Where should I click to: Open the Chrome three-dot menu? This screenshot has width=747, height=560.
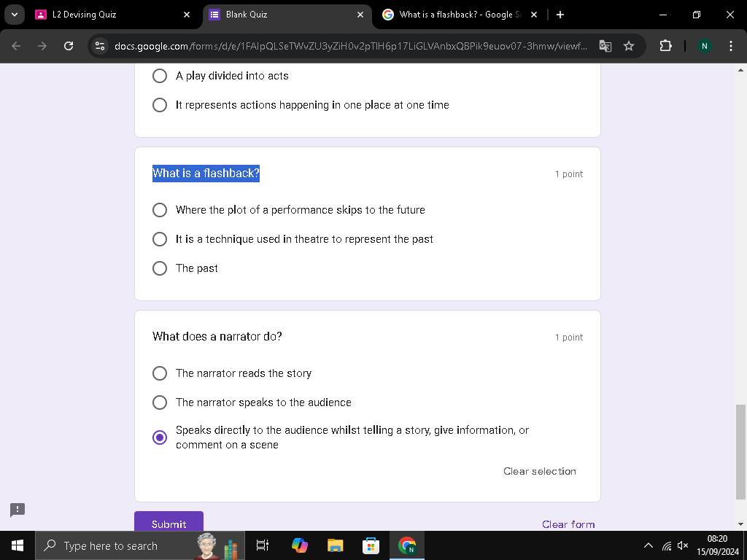731,46
